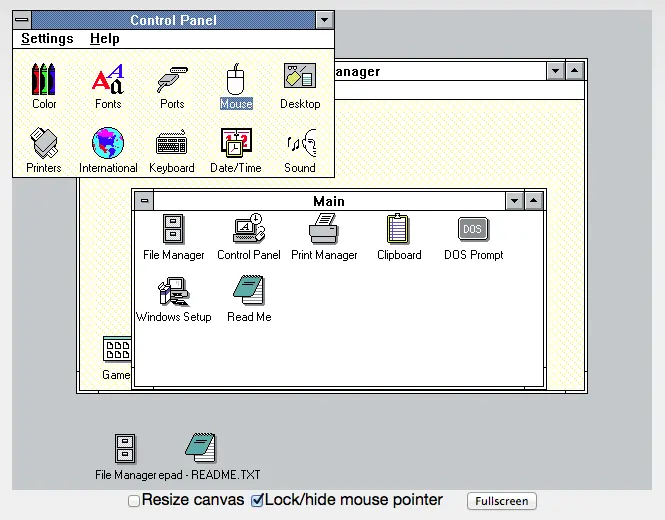
Task: Toggle the Resize canvas checkbox
Action: (x=134, y=501)
